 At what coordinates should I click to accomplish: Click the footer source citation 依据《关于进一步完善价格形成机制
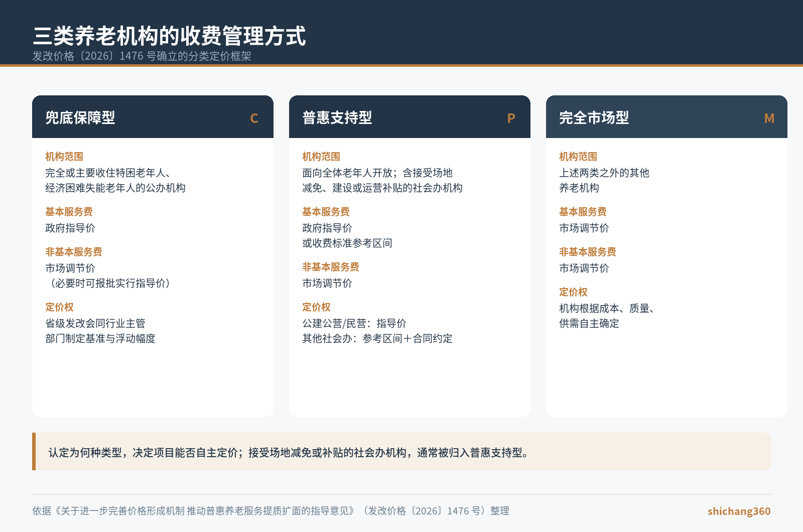coord(271,511)
